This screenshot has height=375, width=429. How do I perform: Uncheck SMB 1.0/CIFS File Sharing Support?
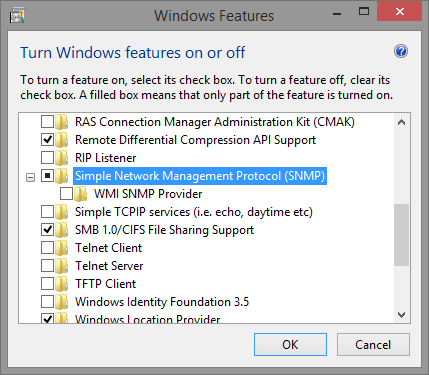point(47,230)
